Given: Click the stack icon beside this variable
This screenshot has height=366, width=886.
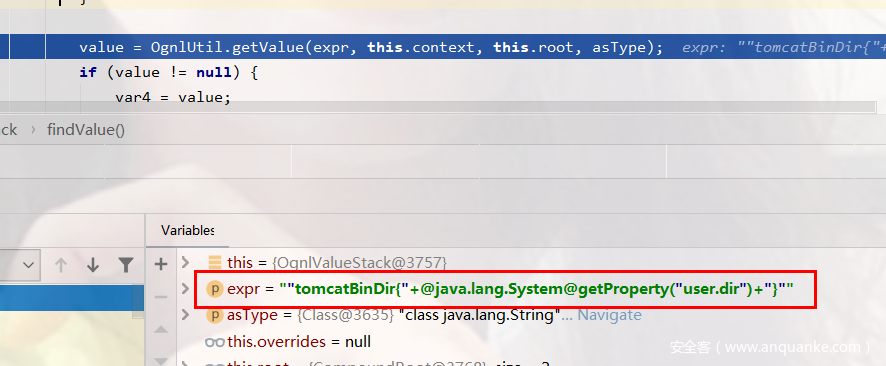Looking at the screenshot, I should (x=215, y=263).
